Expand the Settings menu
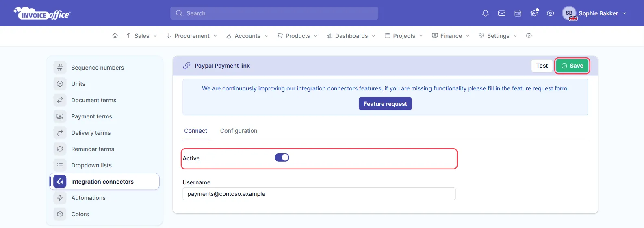This screenshot has width=644, height=228. [498, 36]
